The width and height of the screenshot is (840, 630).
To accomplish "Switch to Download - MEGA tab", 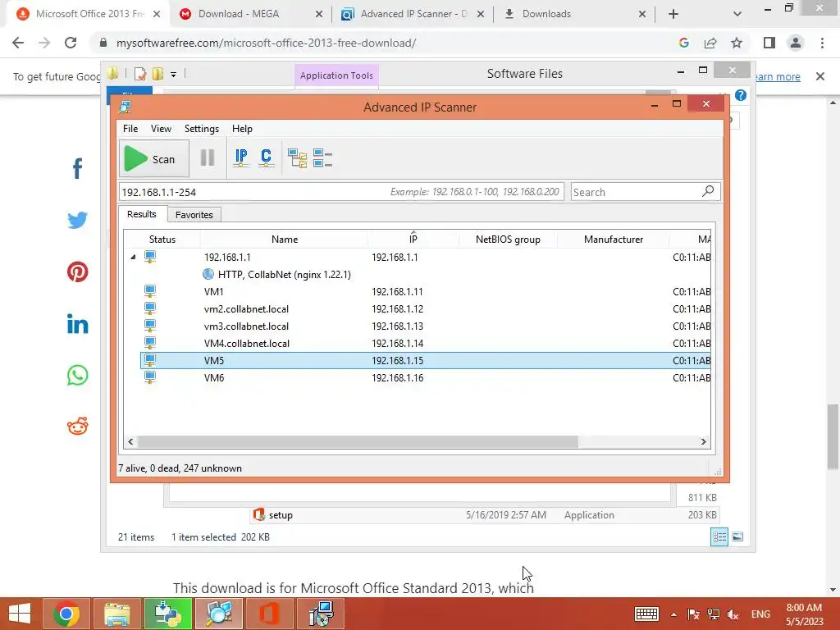I will click(251, 14).
